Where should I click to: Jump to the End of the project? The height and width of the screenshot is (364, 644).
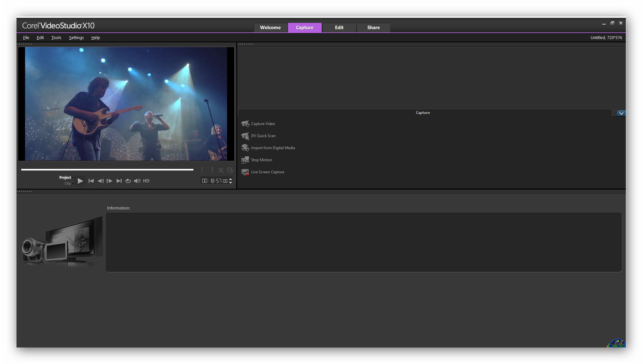[x=119, y=181]
